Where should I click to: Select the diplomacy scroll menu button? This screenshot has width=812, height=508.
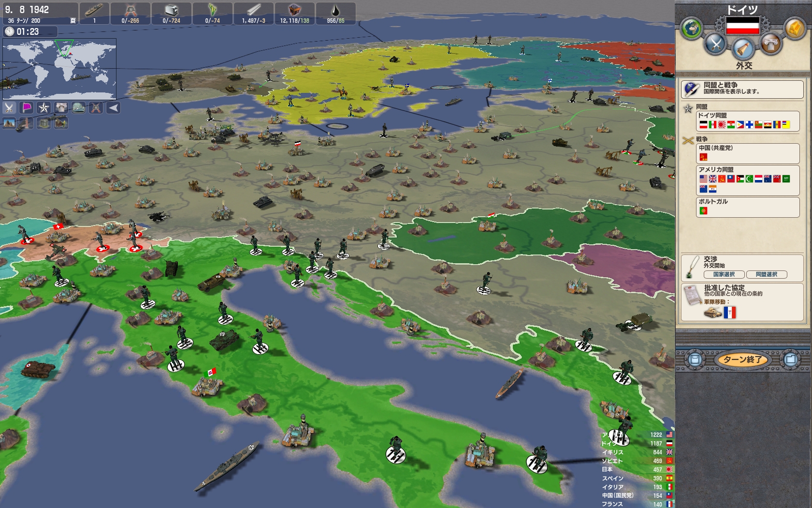743,48
